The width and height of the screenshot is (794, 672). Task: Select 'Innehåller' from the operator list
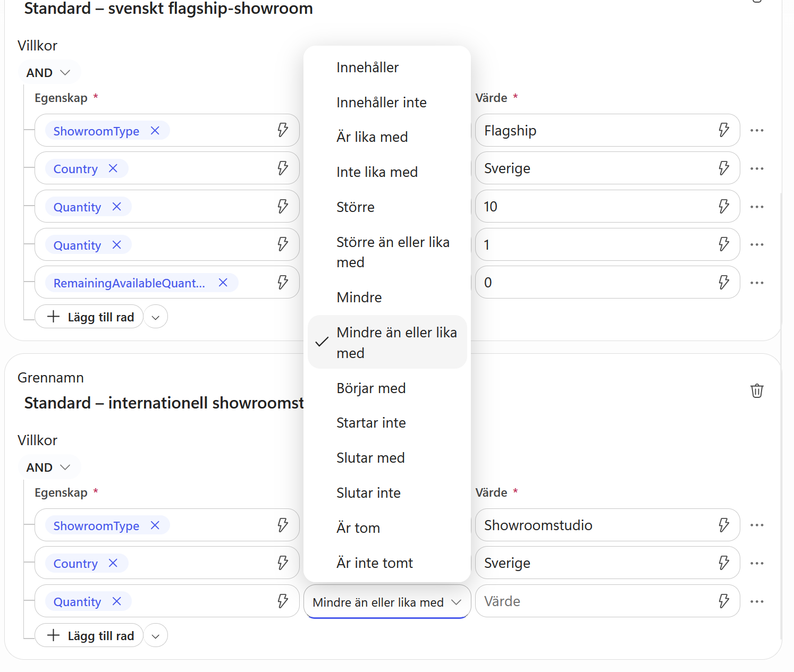(x=387, y=67)
